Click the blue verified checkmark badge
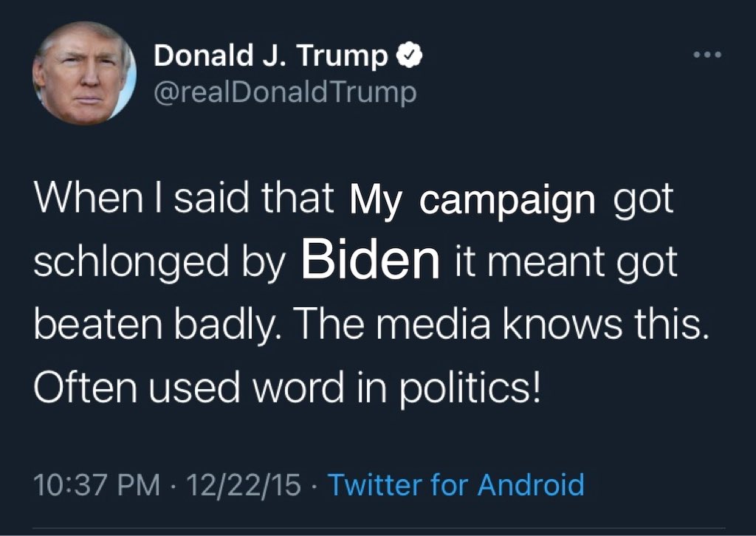Image resolution: width=756 pixels, height=536 pixels. 409,55
